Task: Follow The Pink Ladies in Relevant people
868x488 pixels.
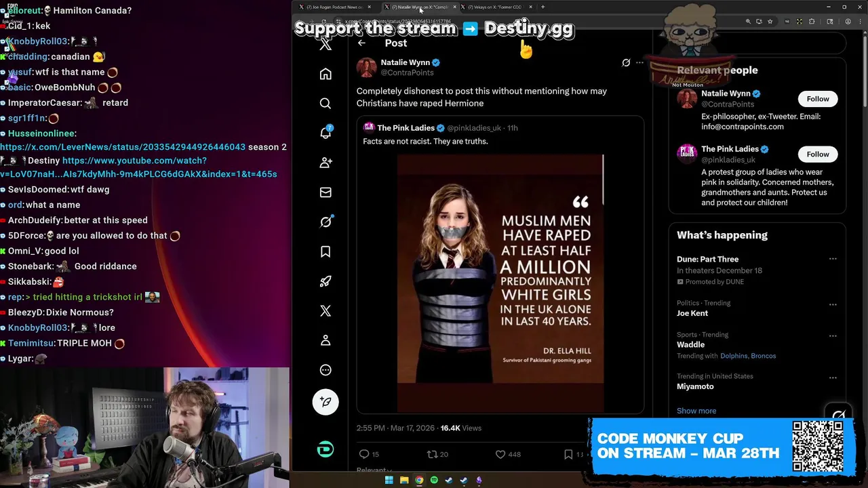Action: tap(818, 155)
